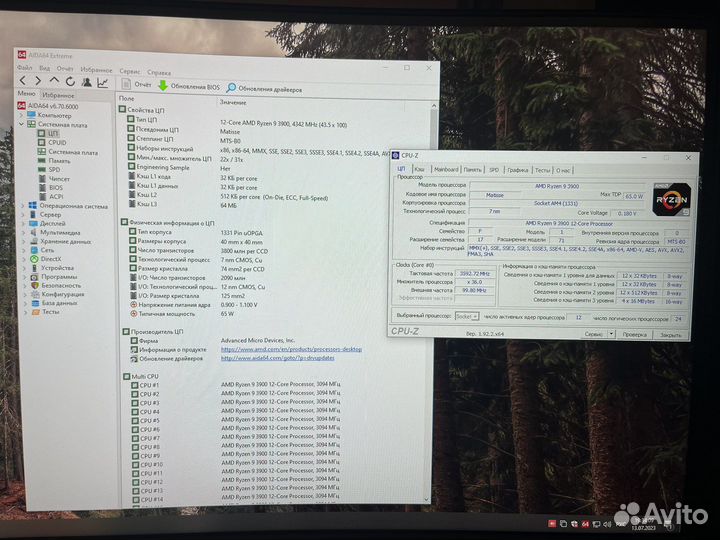Click the Устройства tree icon
The image size is (720, 540).
[x=34, y=268]
